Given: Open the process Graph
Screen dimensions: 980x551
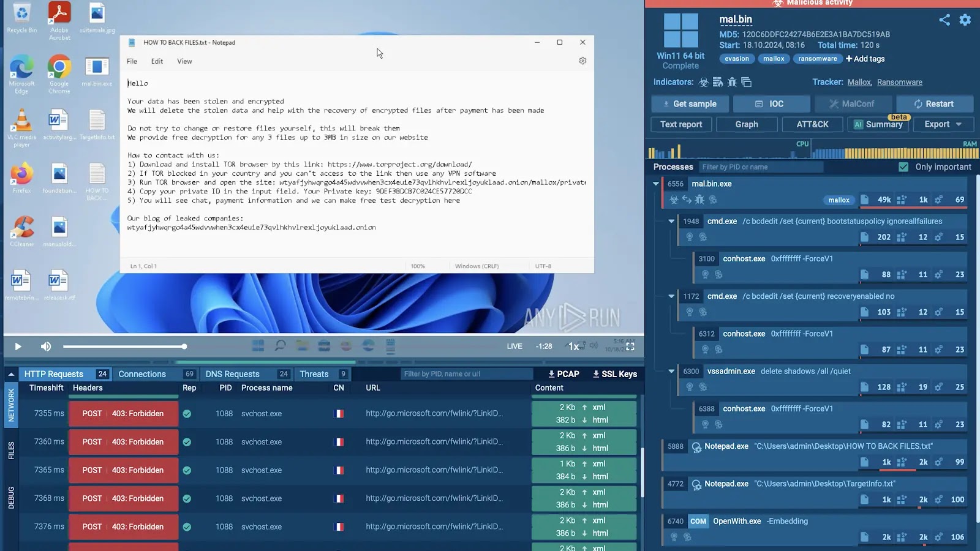Looking at the screenshot, I should point(747,124).
